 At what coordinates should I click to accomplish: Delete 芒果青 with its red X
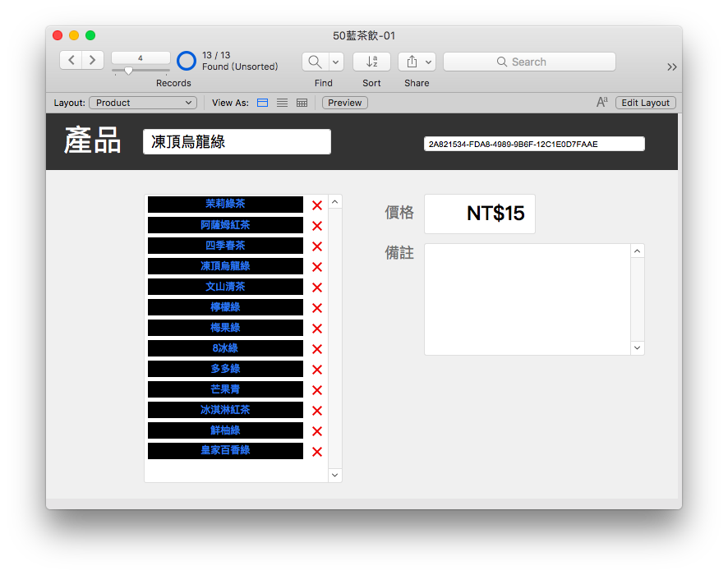click(317, 390)
